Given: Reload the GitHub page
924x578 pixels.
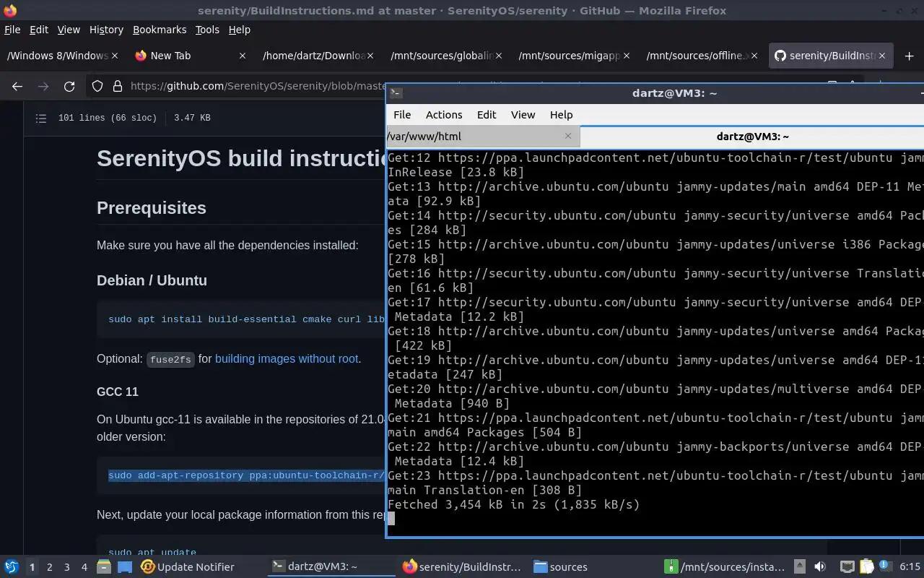Looking at the screenshot, I should pyautogui.click(x=69, y=86).
